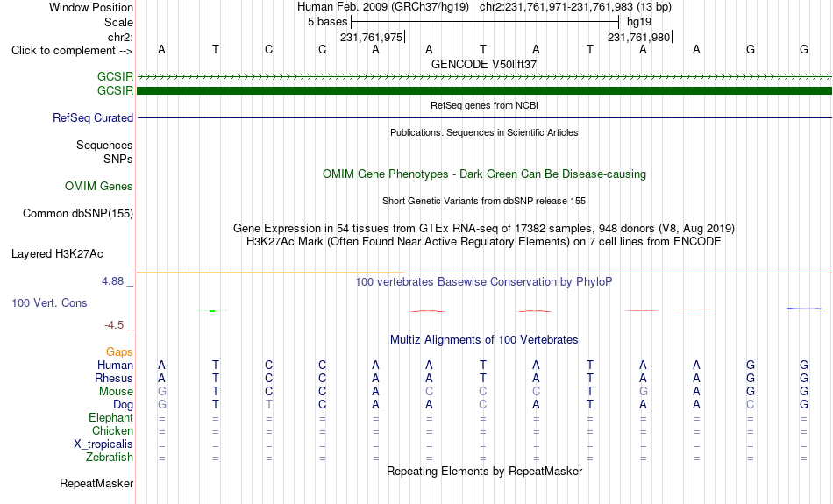Select the Human alignment row label
The width and height of the screenshot is (833, 504).
(115, 365)
